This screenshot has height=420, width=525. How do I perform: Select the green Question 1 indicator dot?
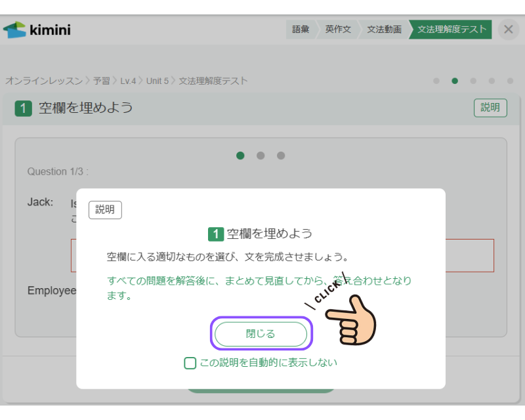pyautogui.click(x=240, y=156)
